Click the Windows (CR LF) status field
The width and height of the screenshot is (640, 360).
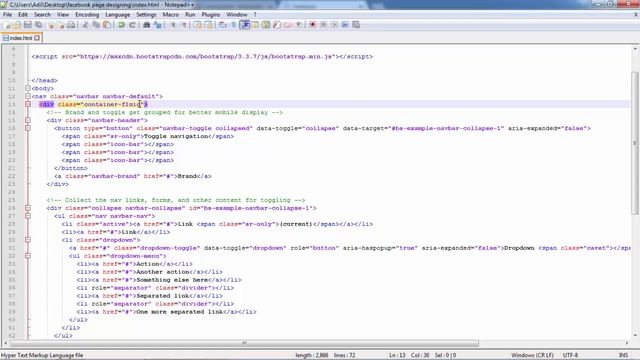click(x=532, y=355)
